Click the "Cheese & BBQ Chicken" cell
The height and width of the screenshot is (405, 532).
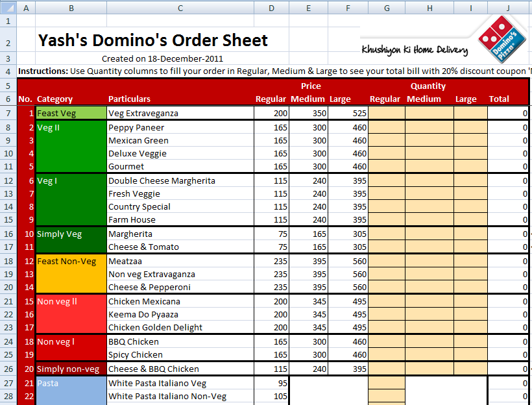point(180,369)
